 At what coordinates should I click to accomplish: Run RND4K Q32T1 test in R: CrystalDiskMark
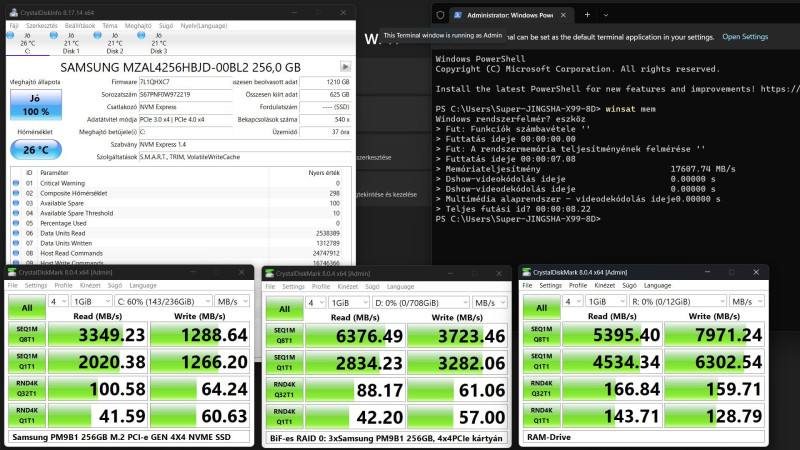tap(542, 389)
